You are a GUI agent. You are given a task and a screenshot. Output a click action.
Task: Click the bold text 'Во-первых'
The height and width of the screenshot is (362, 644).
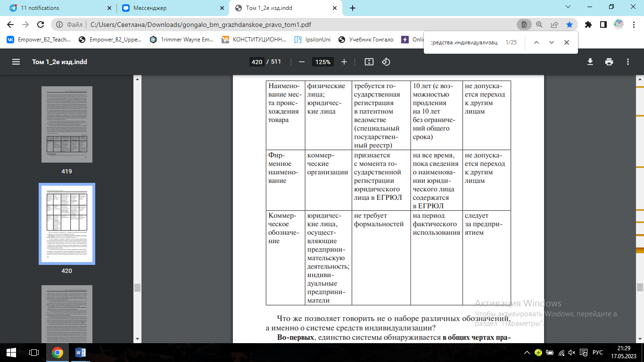(296, 338)
